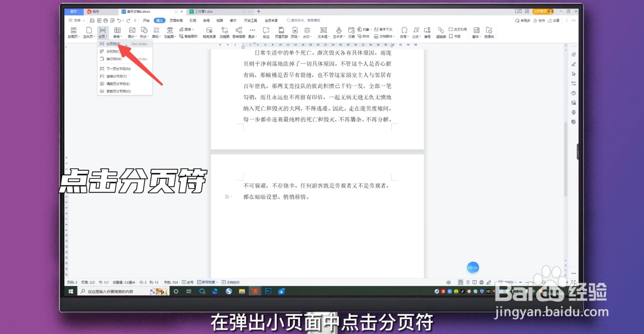This screenshot has width=644, height=334.
Task: Click the 智能图形 smart graphics icon
Action: point(188,36)
